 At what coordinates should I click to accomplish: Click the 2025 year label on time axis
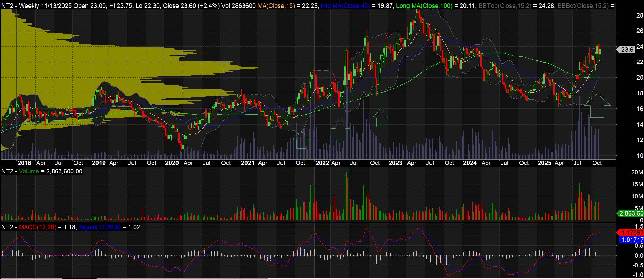[544, 163]
